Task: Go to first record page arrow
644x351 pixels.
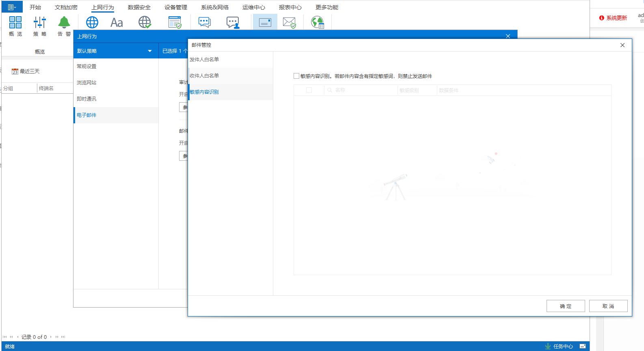Action: [x=5, y=337]
